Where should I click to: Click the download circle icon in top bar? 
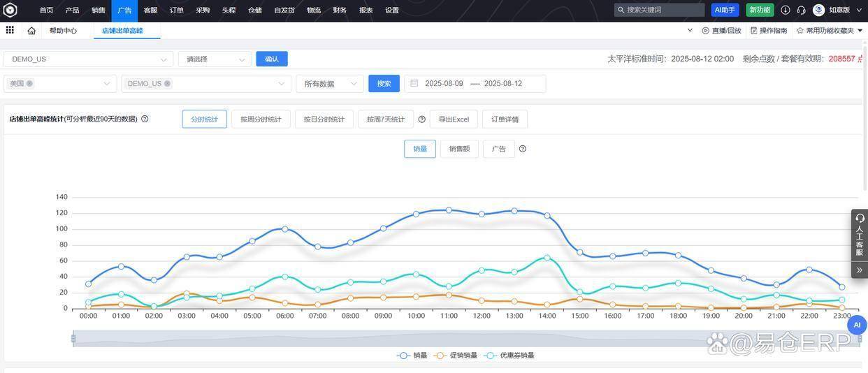(x=786, y=10)
